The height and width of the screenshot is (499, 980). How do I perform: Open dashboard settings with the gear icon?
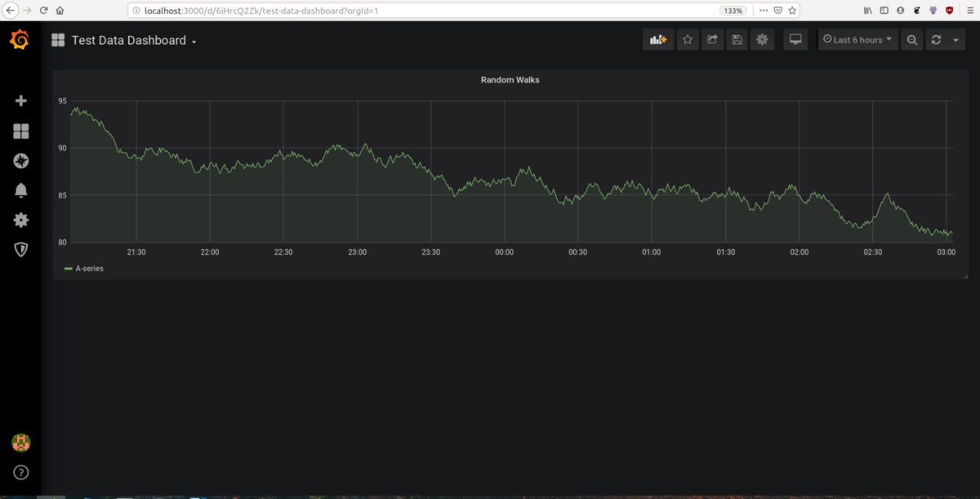(762, 39)
